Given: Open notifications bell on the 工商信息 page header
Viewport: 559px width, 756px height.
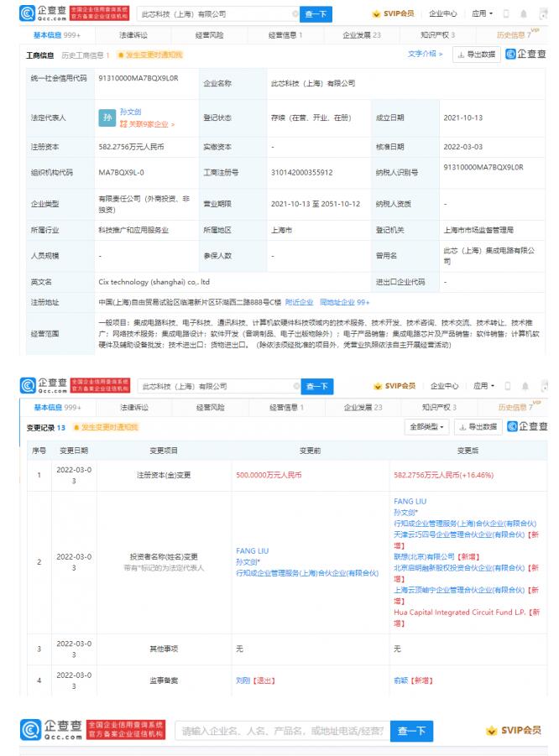Looking at the screenshot, I should (x=523, y=13).
